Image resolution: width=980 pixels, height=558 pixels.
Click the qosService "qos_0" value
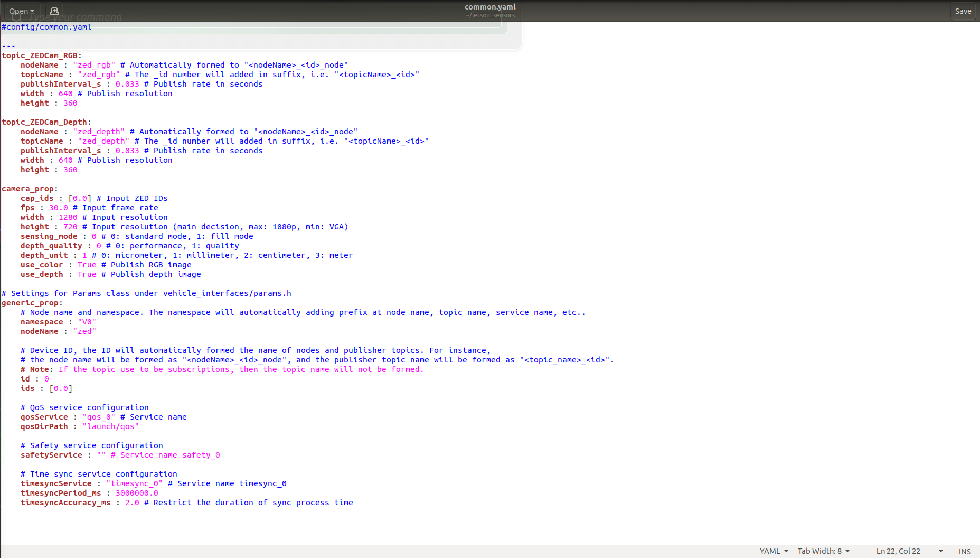point(99,417)
